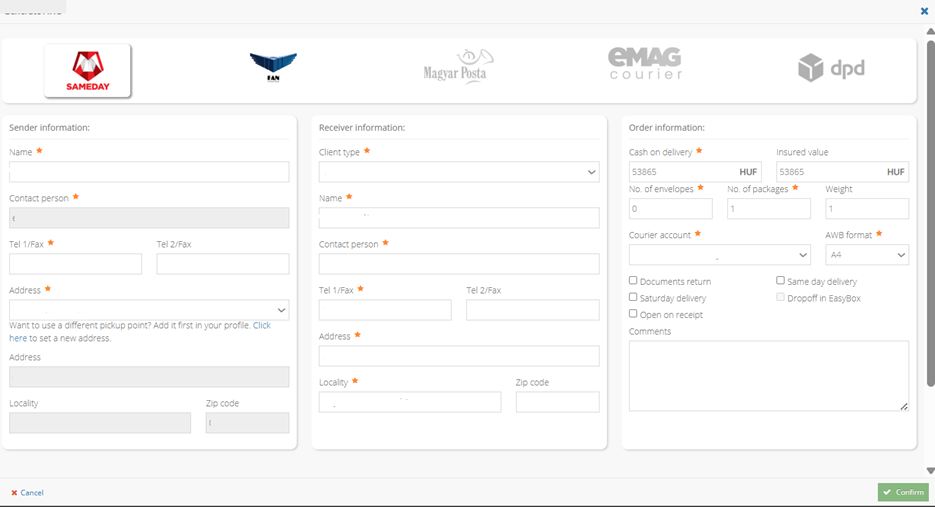Enable the Documents return checkbox
This screenshot has height=507, width=935.
[633, 281]
